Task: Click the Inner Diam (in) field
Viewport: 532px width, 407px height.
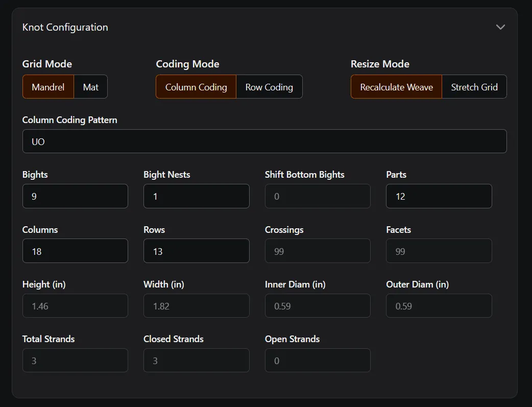Action: (x=318, y=306)
